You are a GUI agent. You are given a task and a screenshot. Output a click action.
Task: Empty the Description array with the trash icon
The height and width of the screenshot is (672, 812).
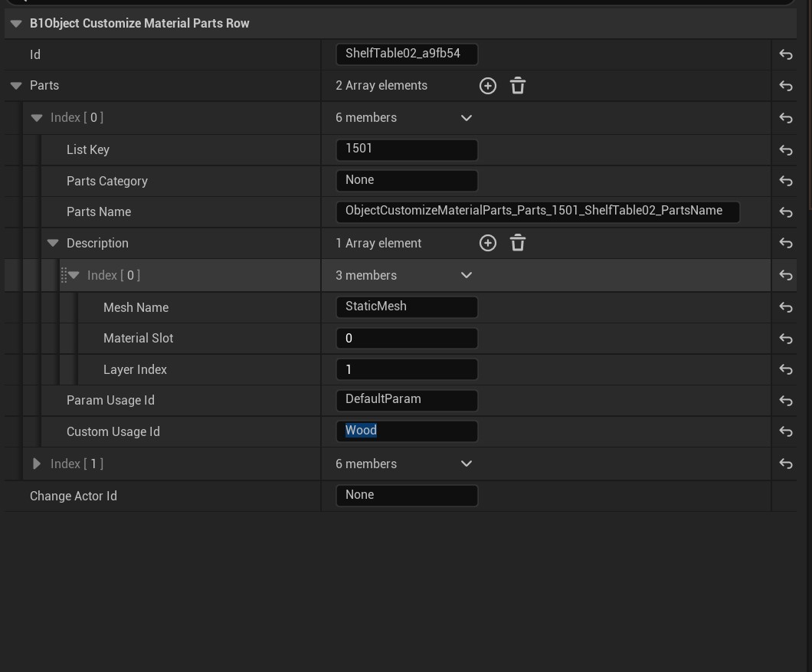pyautogui.click(x=518, y=243)
